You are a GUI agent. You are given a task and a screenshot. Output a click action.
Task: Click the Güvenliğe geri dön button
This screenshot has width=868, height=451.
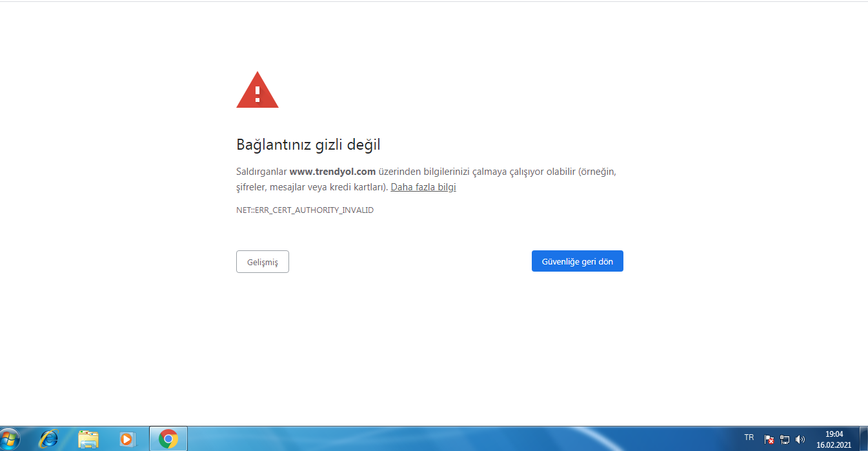coord(577,261)
